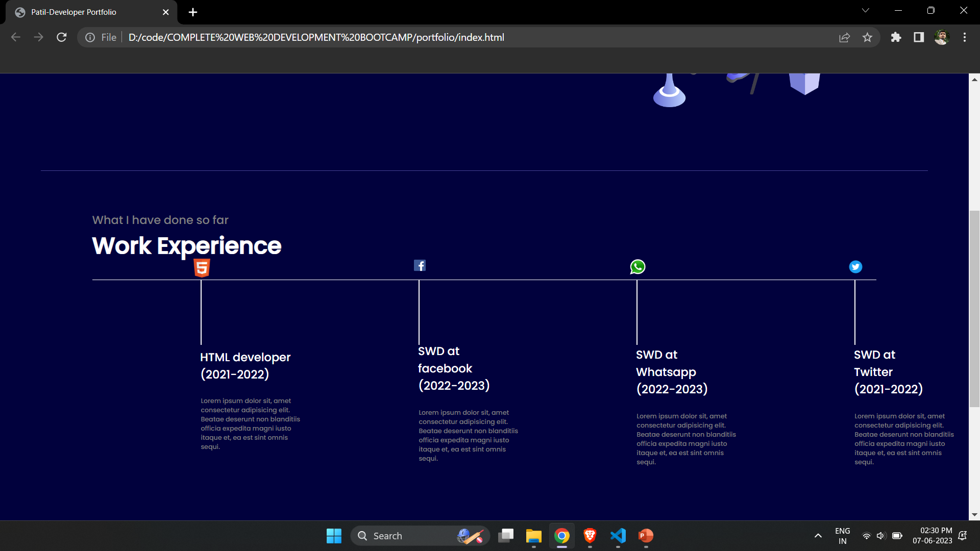Screen dimensions: 980x551
Task: Click the scrollbar up arrow
Action: [974, 80]
